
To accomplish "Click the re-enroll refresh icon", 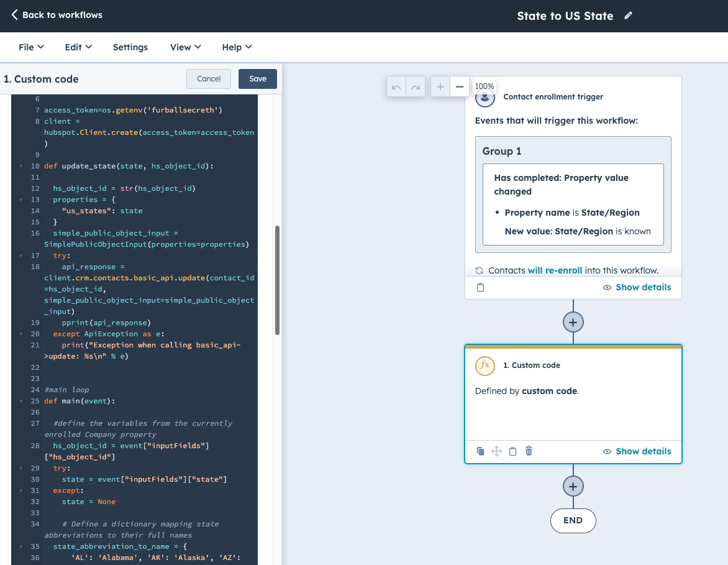I will (479, 270).
